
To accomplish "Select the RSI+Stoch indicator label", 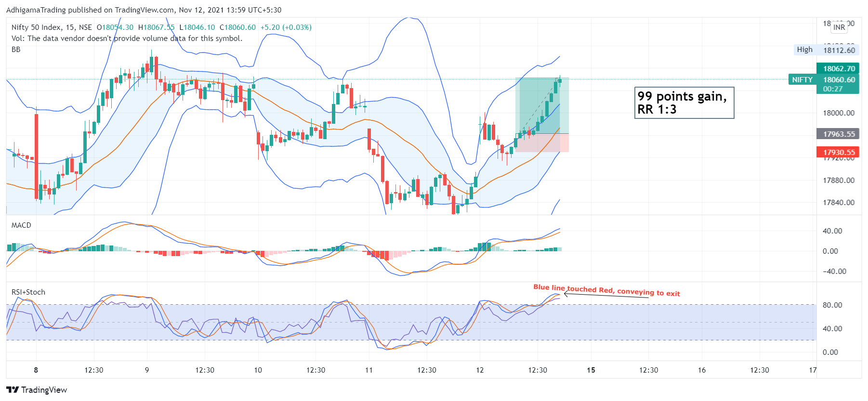I will coord(28,292).
